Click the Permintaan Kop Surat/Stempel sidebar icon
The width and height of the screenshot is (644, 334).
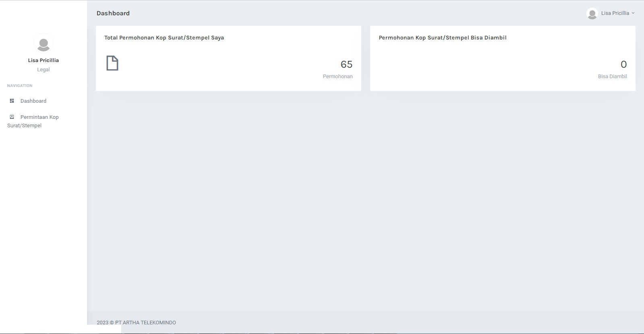click(x=12, y=117)
